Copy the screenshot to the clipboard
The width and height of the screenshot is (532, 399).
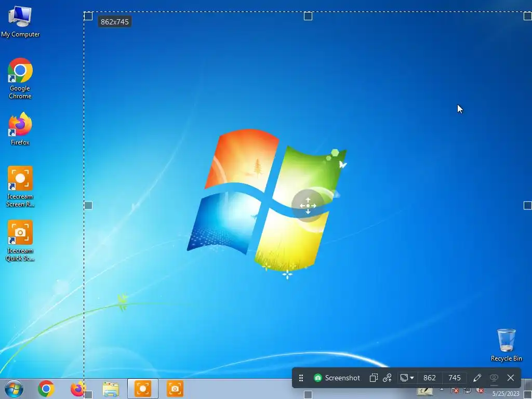coord(374,378)
